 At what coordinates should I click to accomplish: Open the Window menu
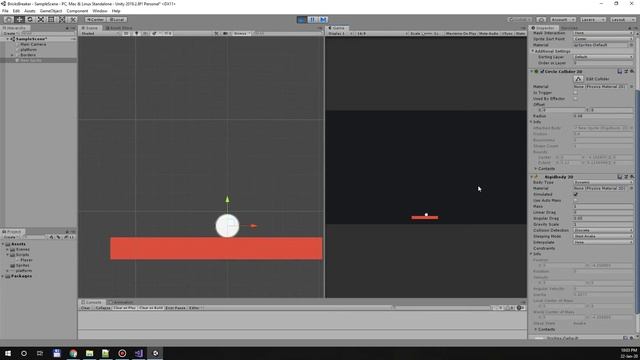100,11
